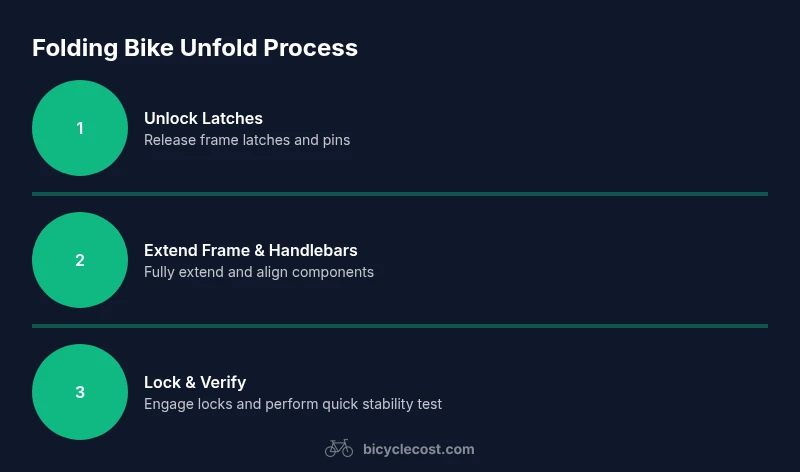Select the 'Extend Frame & Handlebars' heading

(250, 250)
